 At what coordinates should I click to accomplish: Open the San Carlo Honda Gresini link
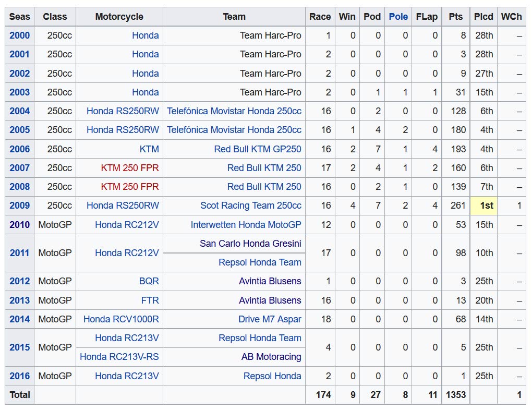[250, 244]
